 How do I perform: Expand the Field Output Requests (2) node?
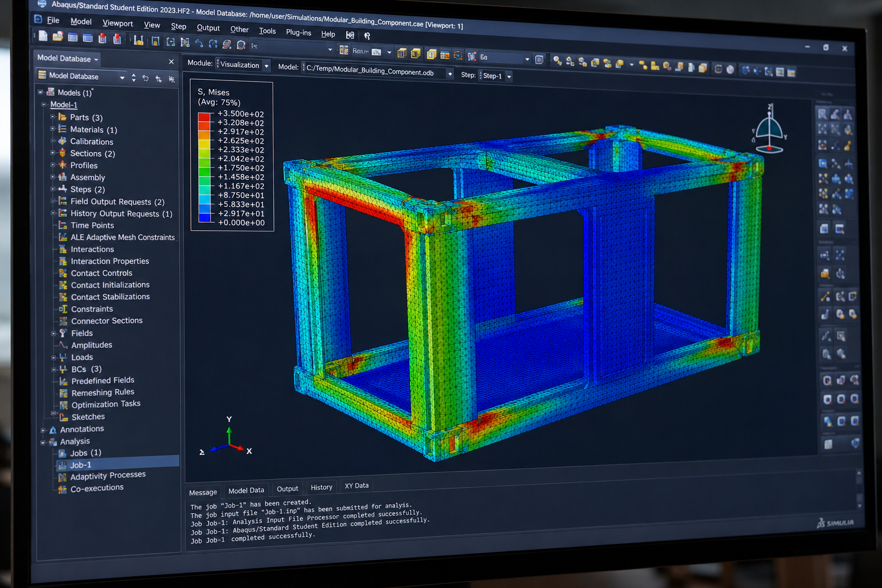53,200
